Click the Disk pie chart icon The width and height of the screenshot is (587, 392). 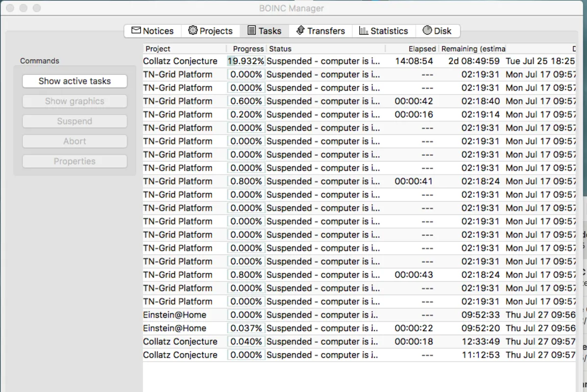click(x=427, y=30)
